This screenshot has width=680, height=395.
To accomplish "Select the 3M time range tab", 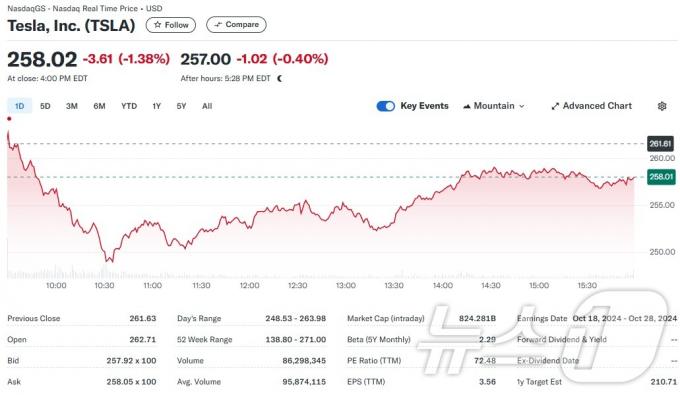I will click(72, 106).
